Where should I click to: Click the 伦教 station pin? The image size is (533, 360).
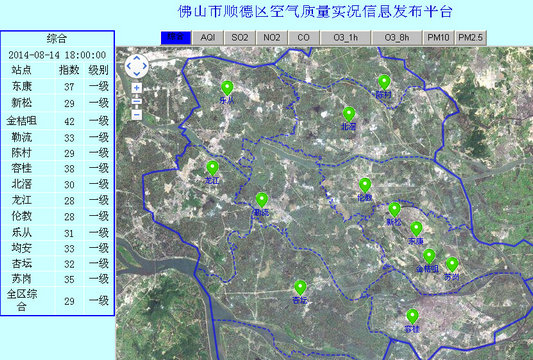click(x=365, y=185)
